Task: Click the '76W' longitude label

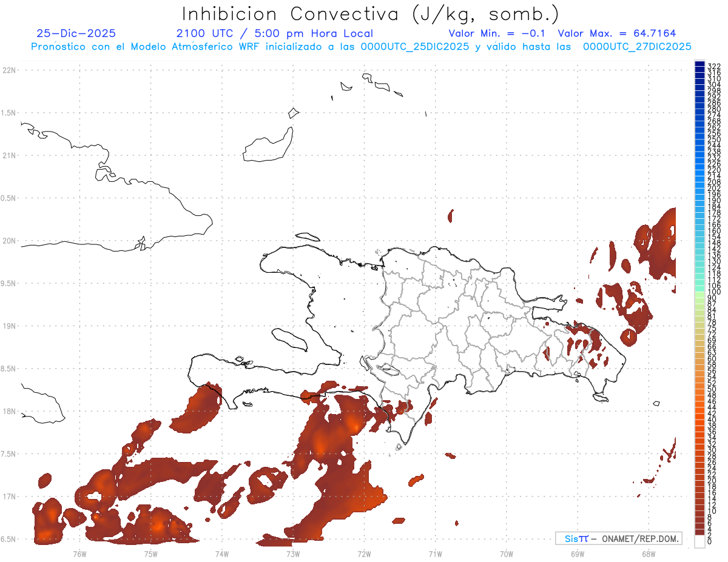Action: pyautogui.click(x=79, y=553)
